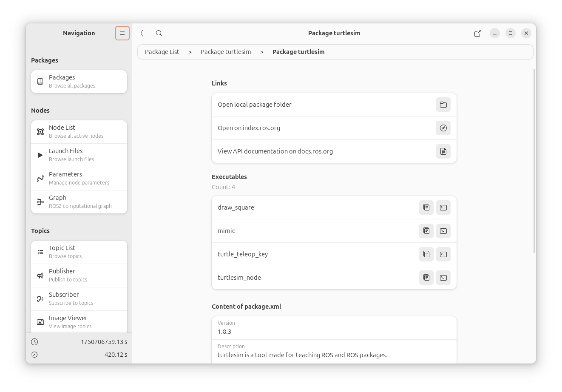Open Image Viewer in navigation
This screenshot has height=392, width=562.
point(79,322)
